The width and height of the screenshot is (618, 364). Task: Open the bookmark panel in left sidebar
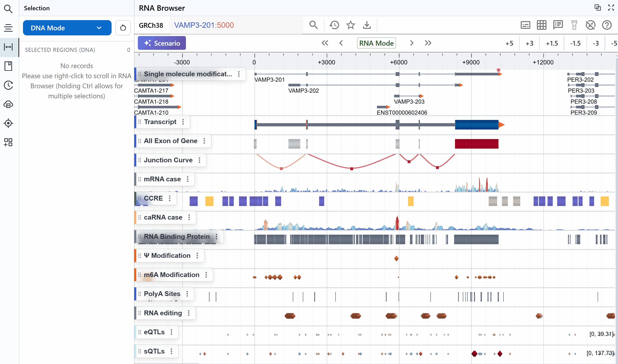[8, 66]
